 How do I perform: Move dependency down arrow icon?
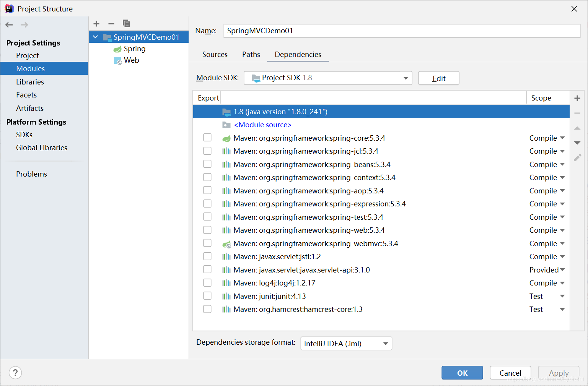click(x=577, y=143)
